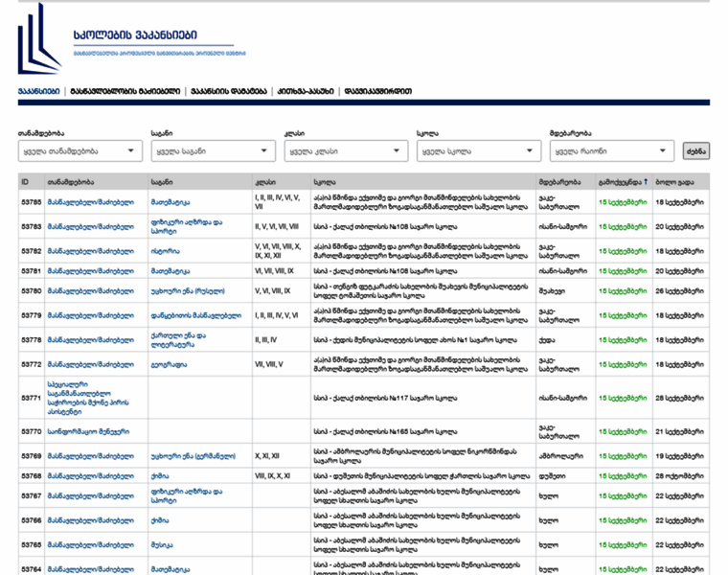728x575 pixels.
Task: Sort table by the ID column header
Action: pos(26,182)
